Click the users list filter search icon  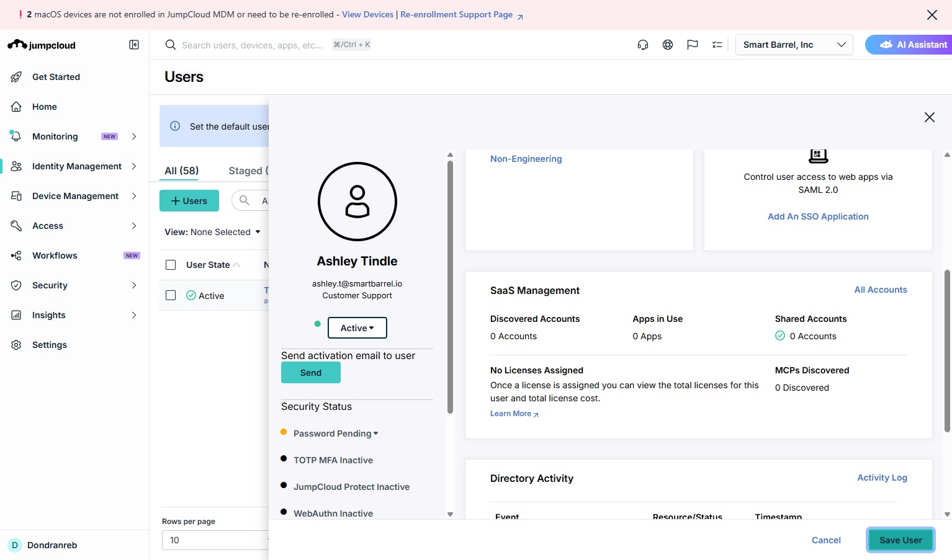pos(245,200)
